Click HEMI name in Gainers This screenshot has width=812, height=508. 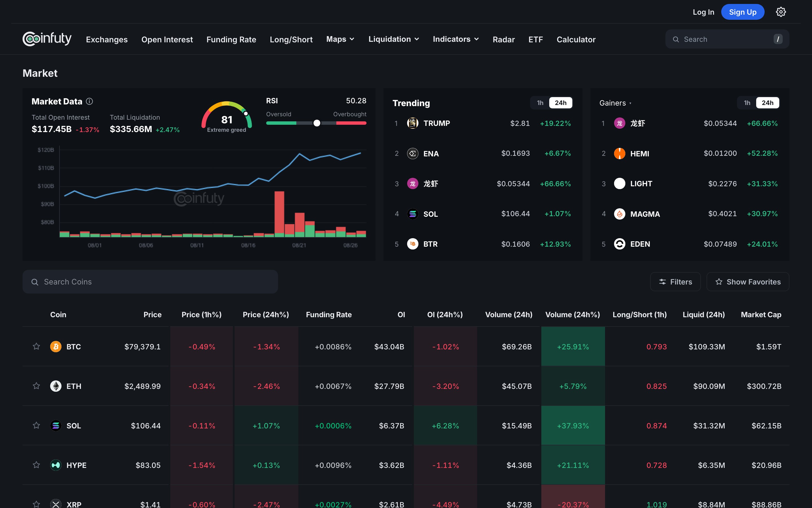tap(639, 154)
